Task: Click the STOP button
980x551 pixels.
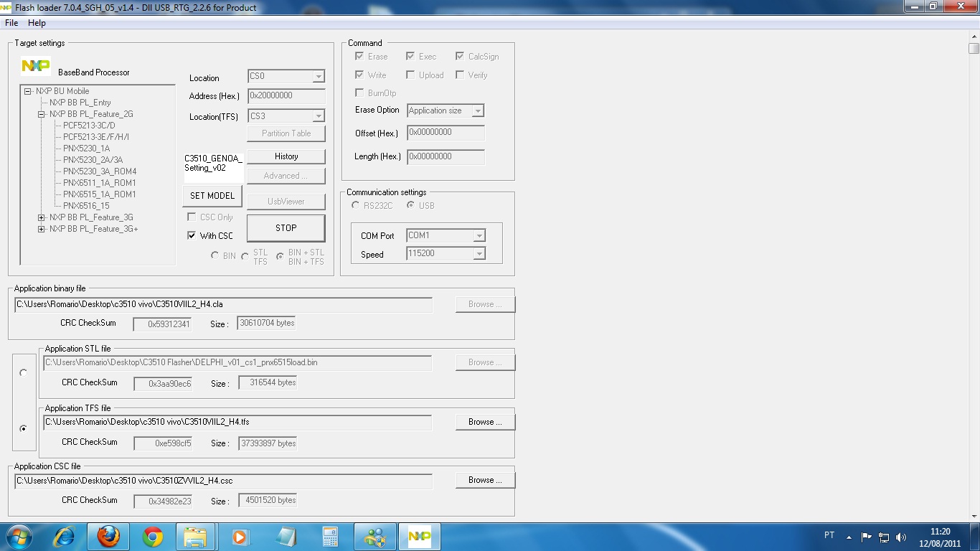Action: pos(286,228)
